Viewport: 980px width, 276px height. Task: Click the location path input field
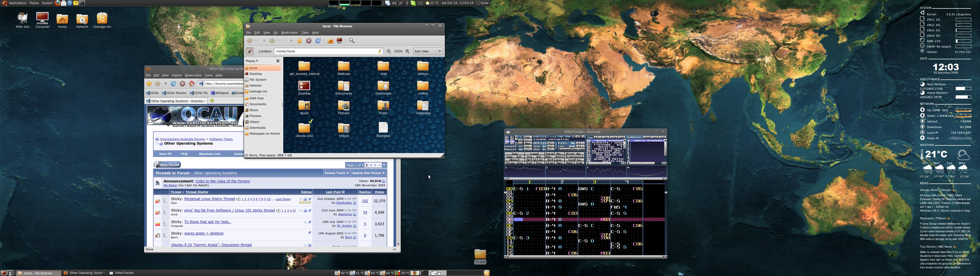tap(329, 51)
